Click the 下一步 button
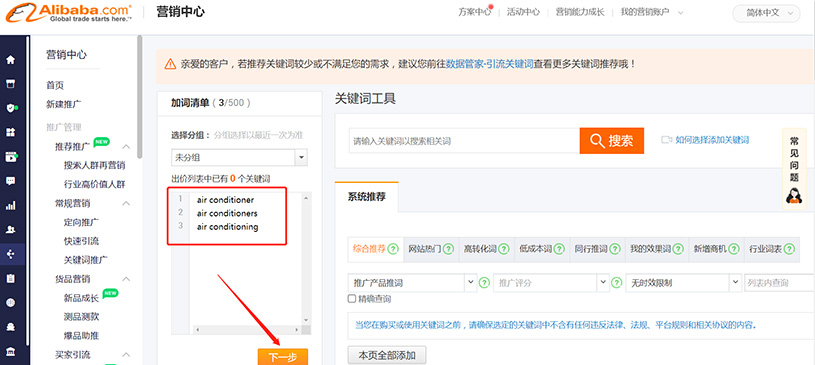Screen dimensions: 815x365 (x=283, y=357)
